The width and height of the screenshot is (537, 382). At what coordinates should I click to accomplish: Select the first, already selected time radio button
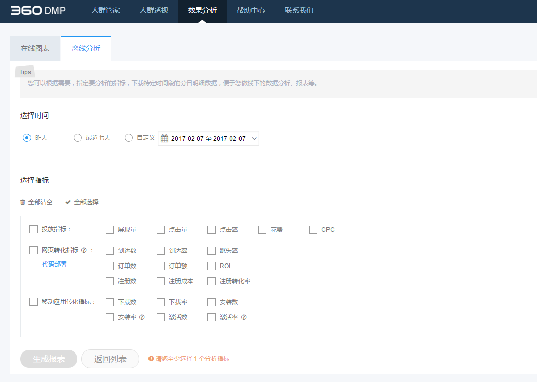click(27, 138)
